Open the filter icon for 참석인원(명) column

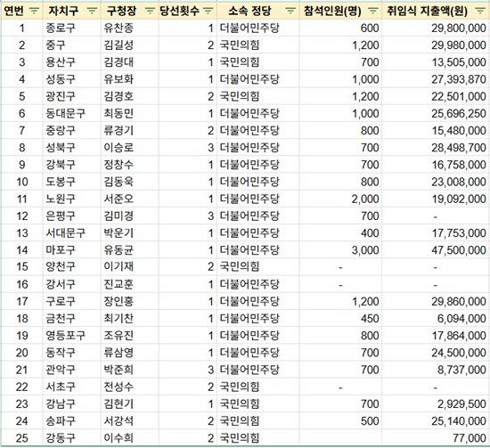click(372, 12)
